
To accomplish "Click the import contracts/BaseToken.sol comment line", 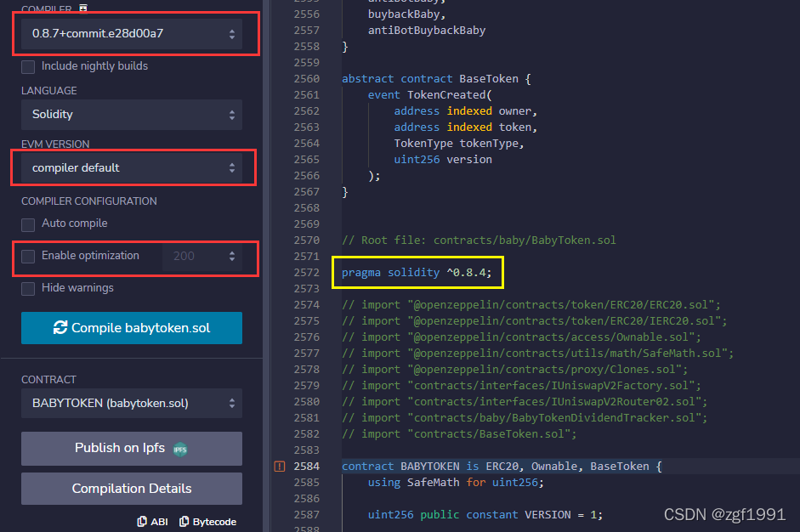I will 459,434.
